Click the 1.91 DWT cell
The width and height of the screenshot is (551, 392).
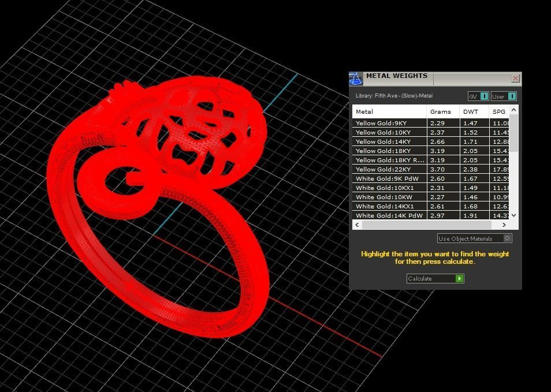474,215
